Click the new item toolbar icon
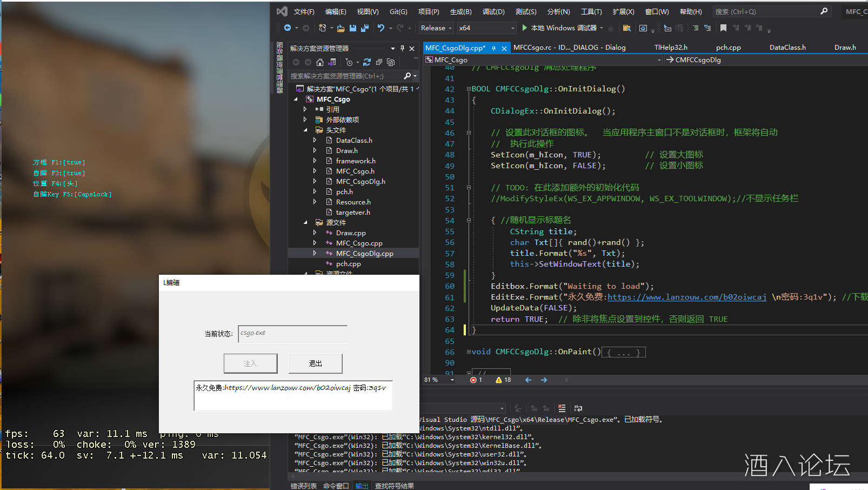The height and width of the screenshot is (490, 868). click(x=323, y=28)
